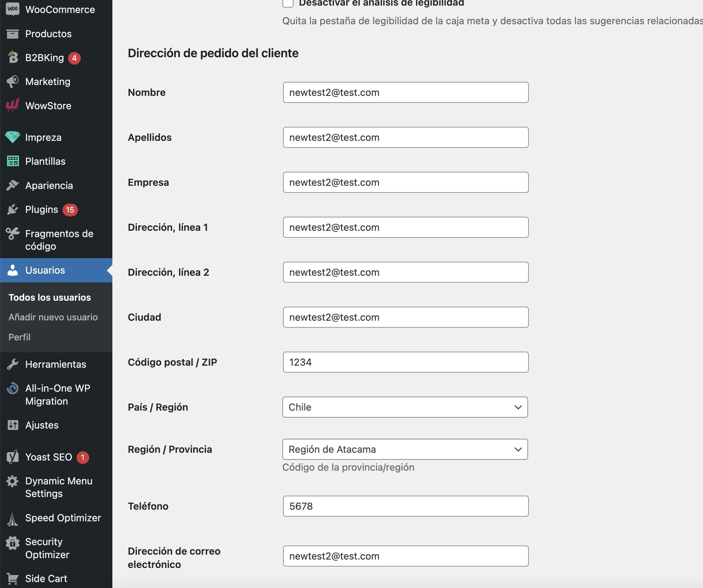The height and width of the screenshot is (588, 703).
Task: Click the Plugins plug icon
Action: 13,209
